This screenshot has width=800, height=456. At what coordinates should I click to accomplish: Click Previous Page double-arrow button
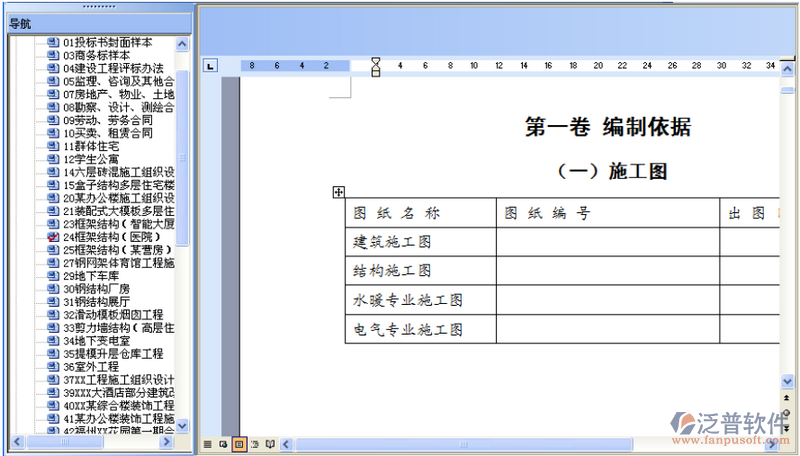786,398
